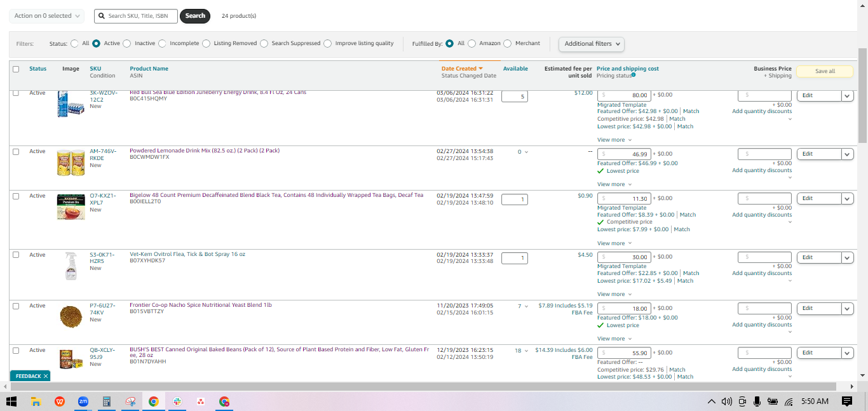This screenshot has height=411, width=868.
Task: Sort by the SKU column header
Action: [x=95, y=69]
